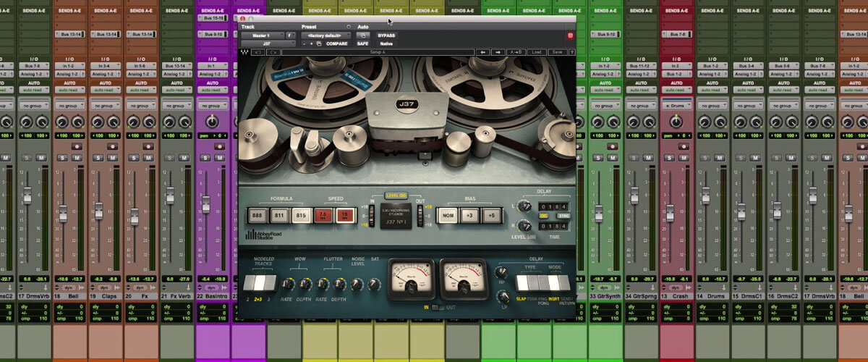Viewport: 868px width, 362px height.
Task: Select the SLAP delay type
Action: 522,282
